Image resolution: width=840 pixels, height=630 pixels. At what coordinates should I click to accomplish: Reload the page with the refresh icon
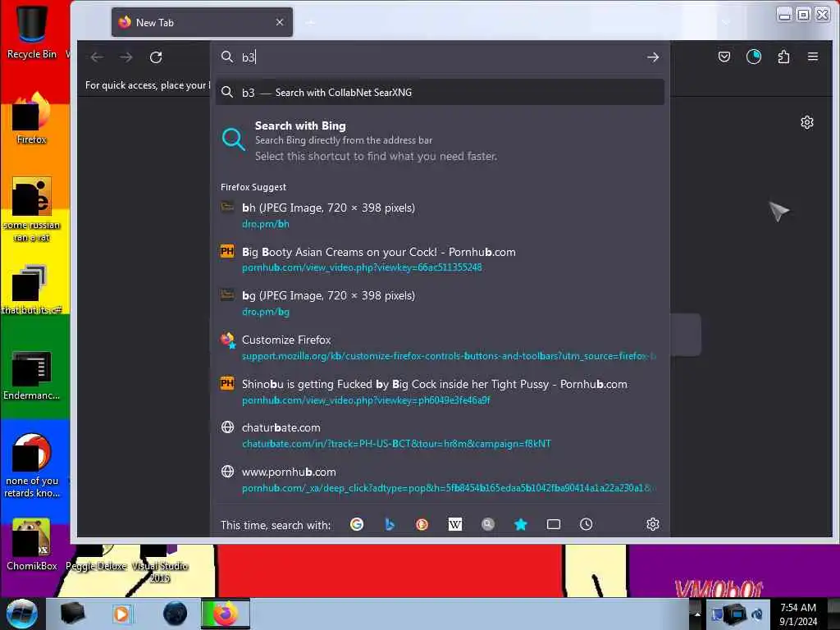(156, 57)
